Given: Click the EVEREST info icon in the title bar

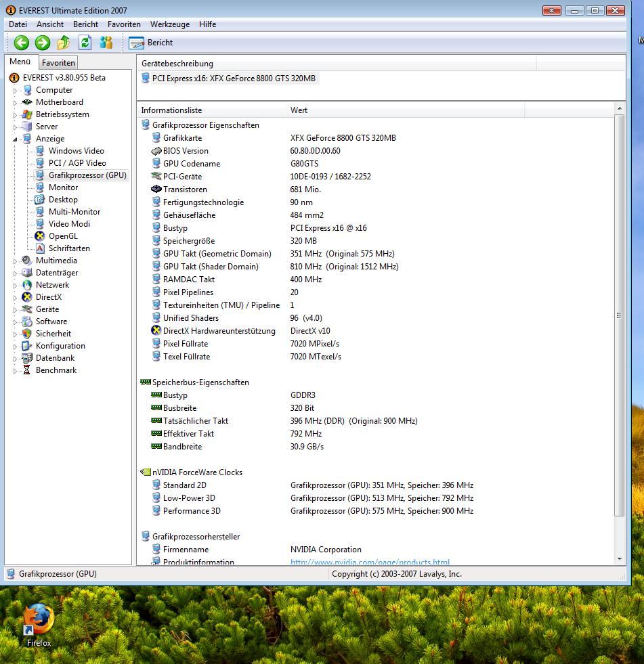Looking at the screenshot, I should (x=11, y=10).
